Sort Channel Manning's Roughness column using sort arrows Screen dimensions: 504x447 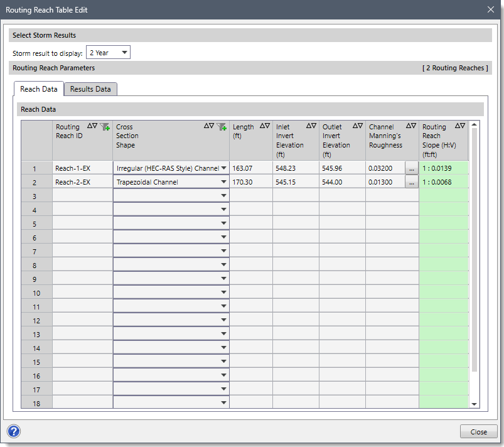(x=411, y=126)
